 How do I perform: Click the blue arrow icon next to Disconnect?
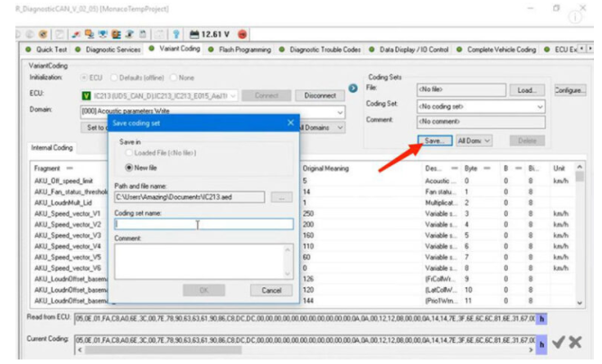click(353, 89)
